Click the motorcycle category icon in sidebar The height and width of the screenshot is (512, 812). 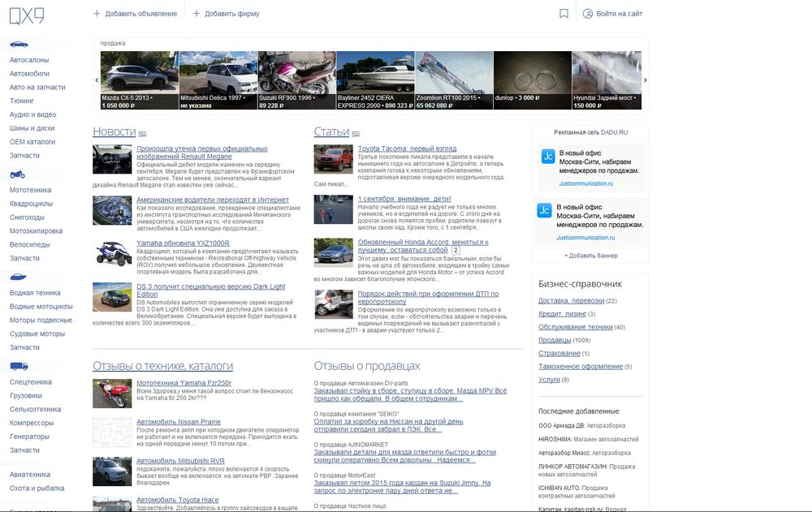click(18, 174)
